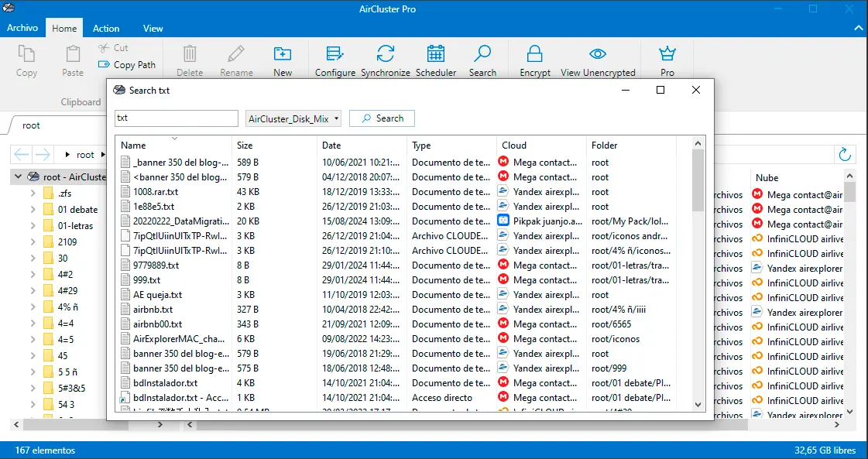Switch to the View ribbon tab
This screenshot has height=459, width=868.
click(x=153, y=28)
